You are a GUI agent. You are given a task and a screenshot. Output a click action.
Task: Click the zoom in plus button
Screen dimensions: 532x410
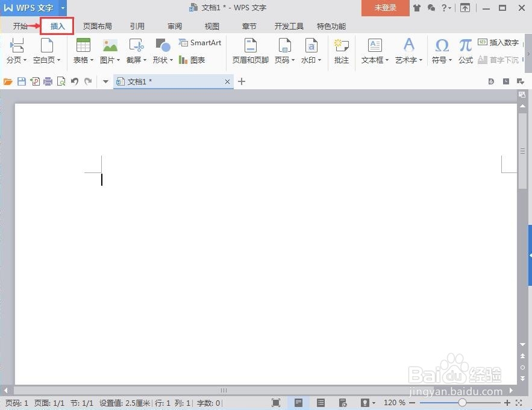(507, 403)
